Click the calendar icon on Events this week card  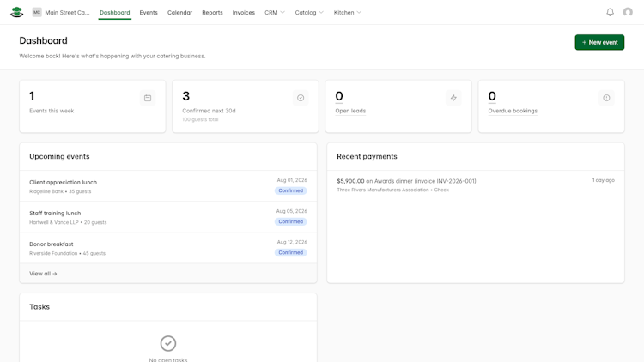point(148,98)
